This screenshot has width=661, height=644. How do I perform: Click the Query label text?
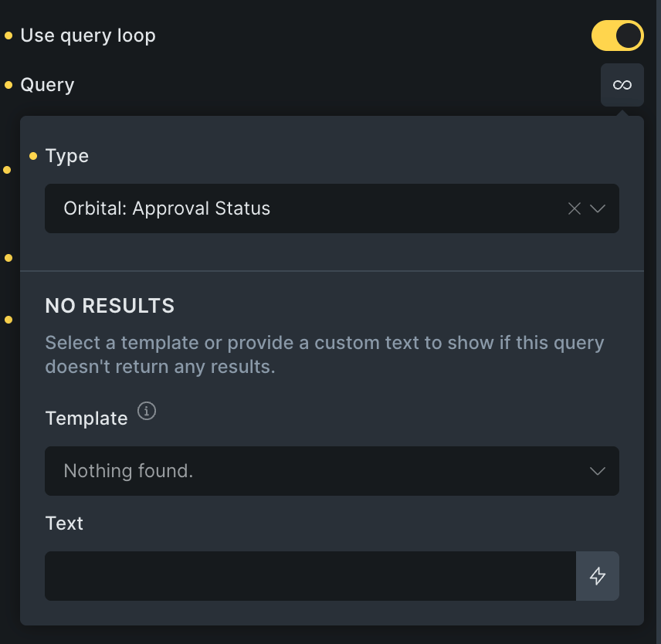[x=47, y=85]
